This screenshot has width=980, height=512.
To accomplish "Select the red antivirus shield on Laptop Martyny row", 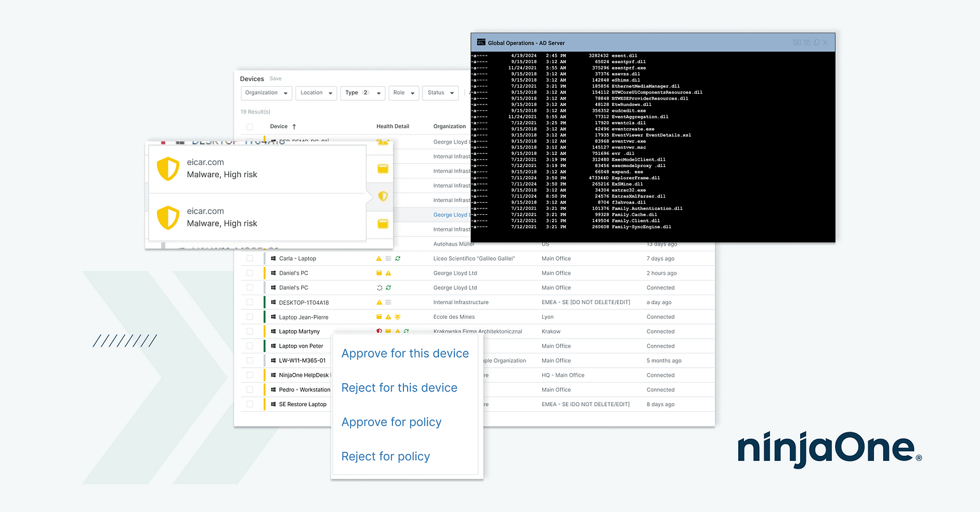I will 379,330.
